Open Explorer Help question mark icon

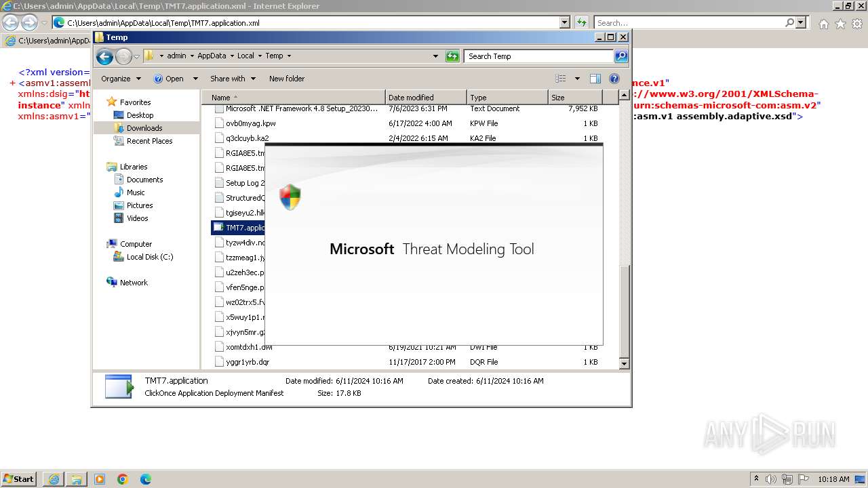(614, 79)
